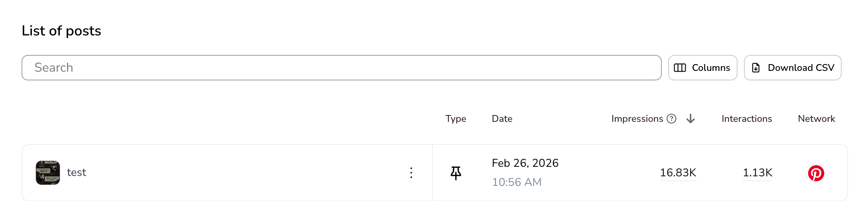Click the Impressions help question mark icon
The width and height of the screenshot is (868, 201).
672,119
